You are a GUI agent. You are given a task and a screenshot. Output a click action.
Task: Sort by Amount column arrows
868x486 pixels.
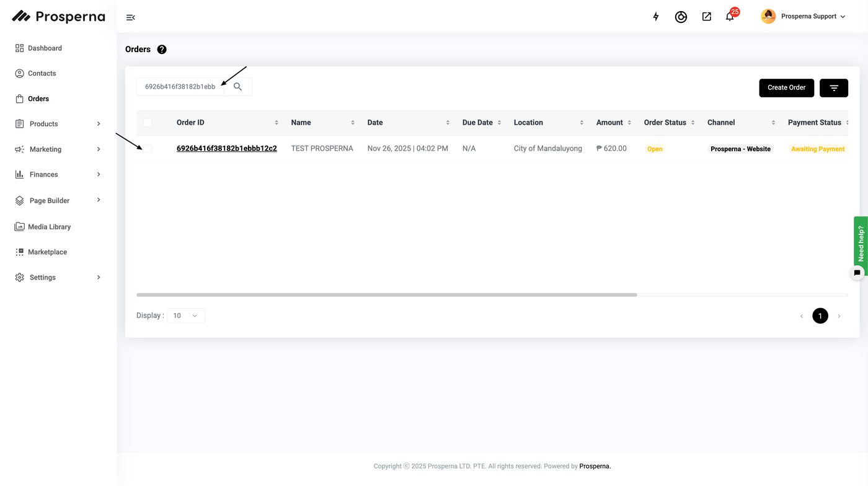(629, 123)
